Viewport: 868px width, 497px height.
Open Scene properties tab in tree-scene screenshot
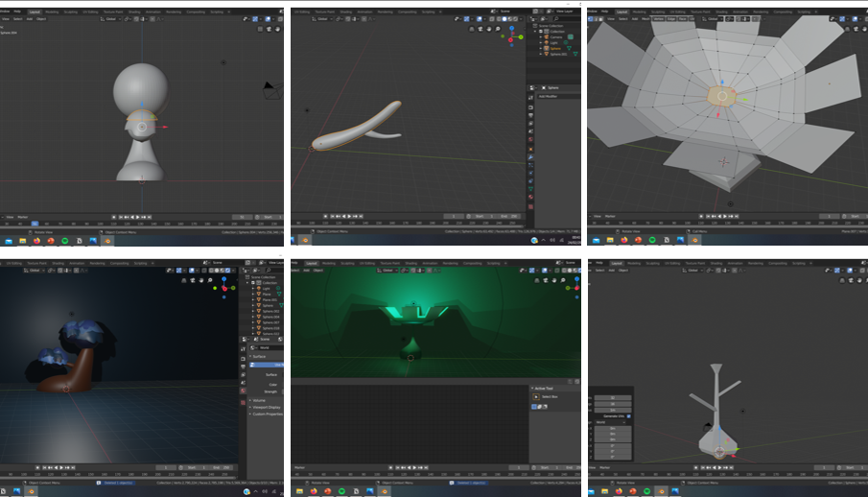tap(243, 382)
